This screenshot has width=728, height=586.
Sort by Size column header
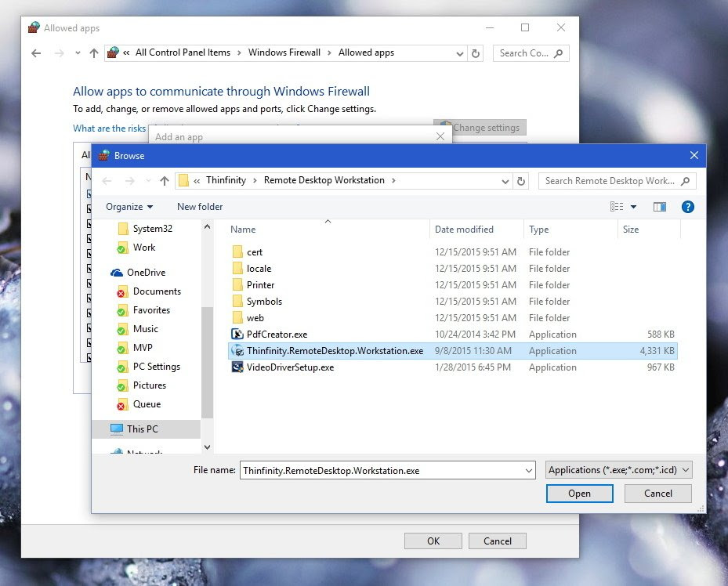click(631, 230)
